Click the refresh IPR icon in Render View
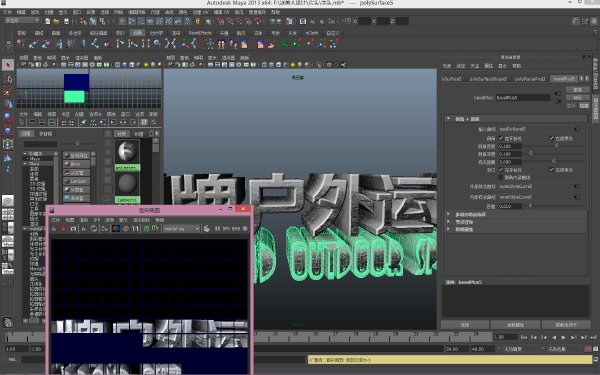This screenshot has height=375, width=600. click(x=94, y=228)
